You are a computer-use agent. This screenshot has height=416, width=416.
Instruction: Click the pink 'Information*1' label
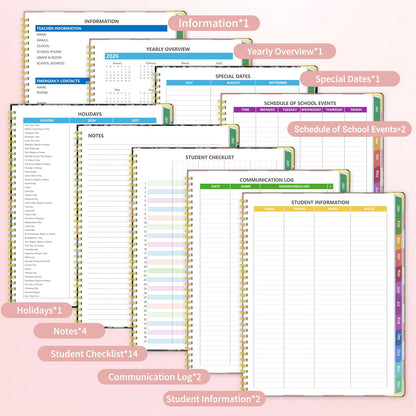tap(214, 23)
